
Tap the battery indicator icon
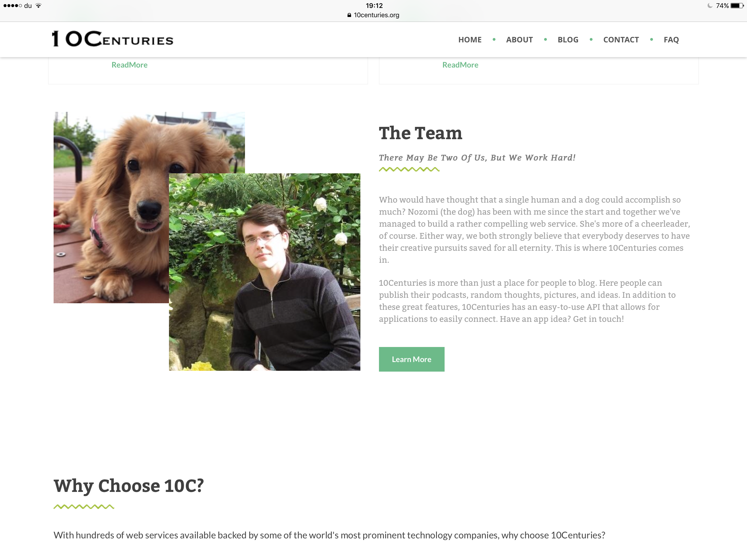point(737,5)
